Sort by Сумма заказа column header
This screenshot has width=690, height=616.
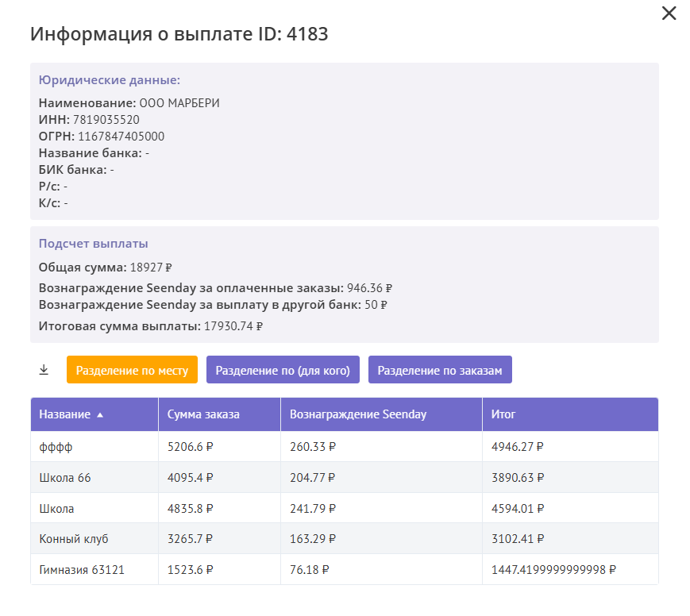tap(203, 414)
